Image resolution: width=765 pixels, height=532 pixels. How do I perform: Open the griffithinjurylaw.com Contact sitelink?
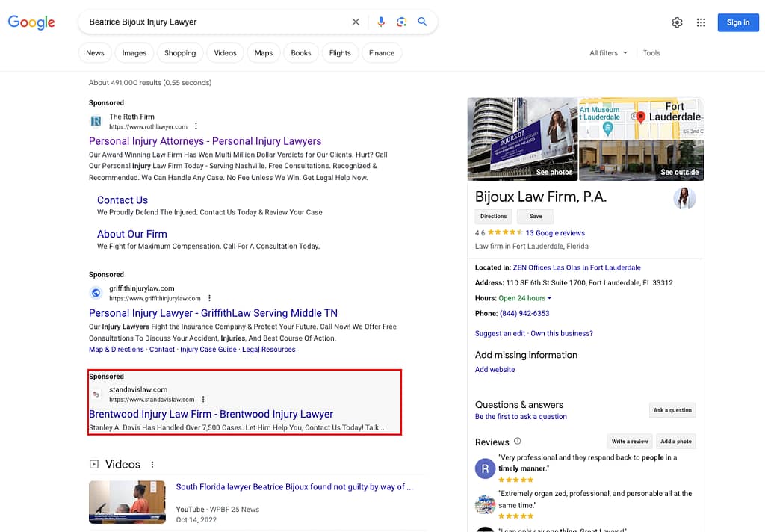162,350
